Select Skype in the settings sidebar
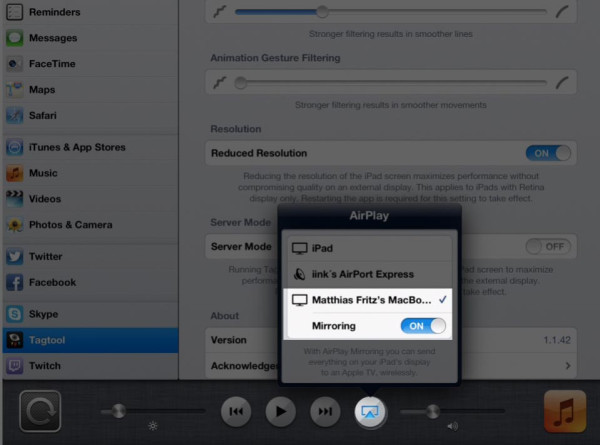Image resolution: width=600 pixels, height=445 pixels. point(43,313)
